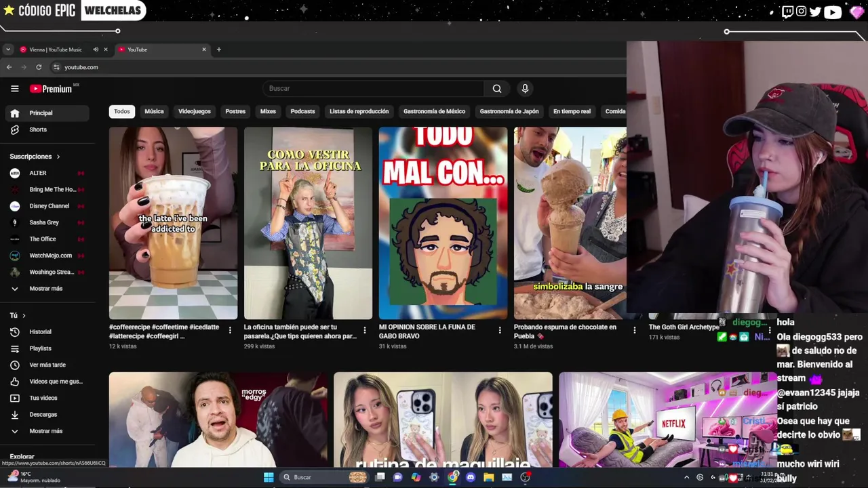The height and width of the screenshot is (488, 868).
Task: Select Gastronomía de México chip
Action: (434, 111)
